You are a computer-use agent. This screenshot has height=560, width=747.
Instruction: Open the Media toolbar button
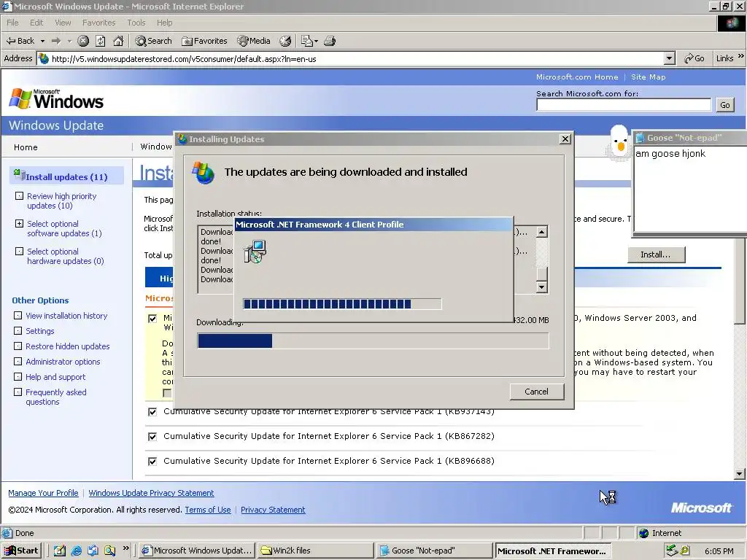pos(254,41)
